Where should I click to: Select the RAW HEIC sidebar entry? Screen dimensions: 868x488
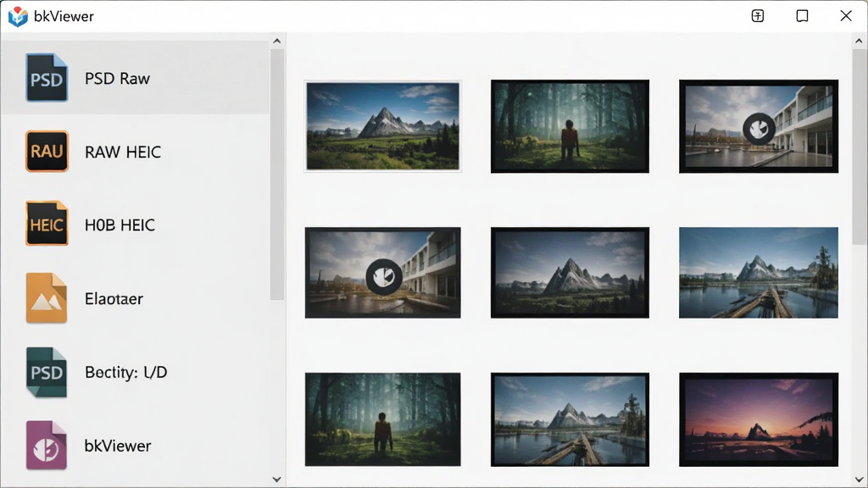click(x=135, y=152)
